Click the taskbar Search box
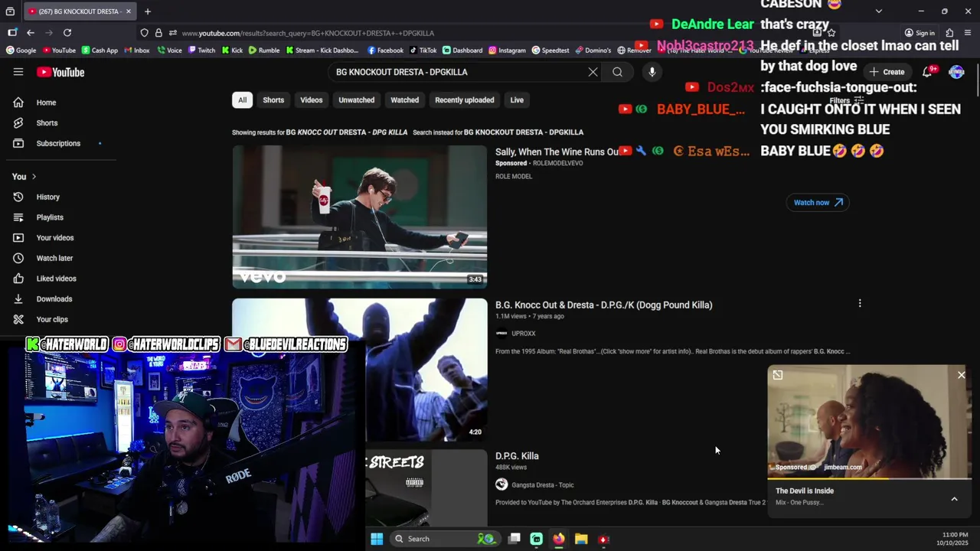Image resolution: width=980 pixels, height=551 pixels. click(x=444, y=539)
